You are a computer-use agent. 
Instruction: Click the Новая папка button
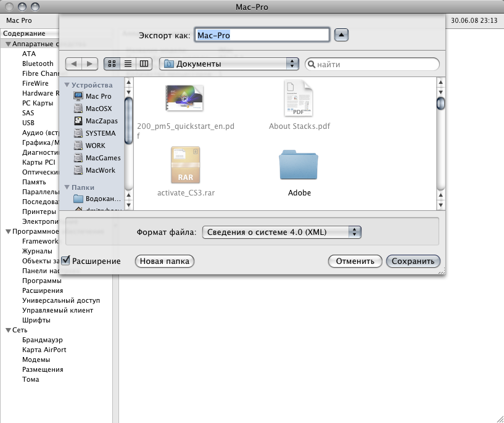[165, 261]
